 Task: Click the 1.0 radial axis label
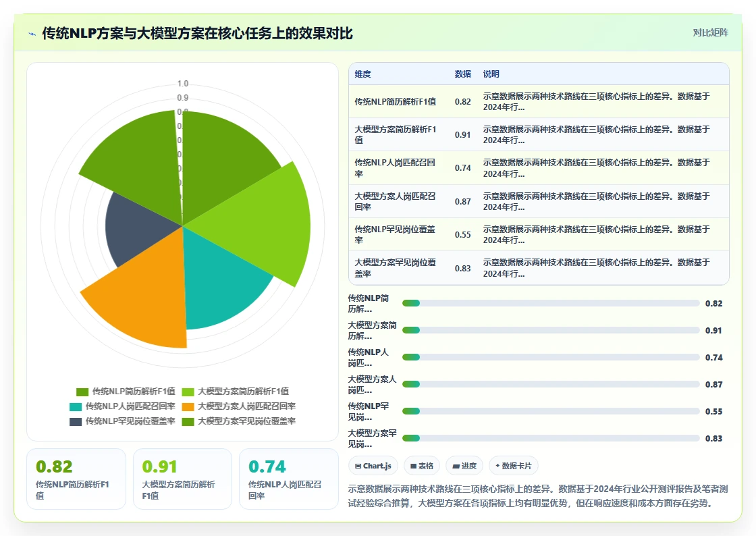click(183, 84)
